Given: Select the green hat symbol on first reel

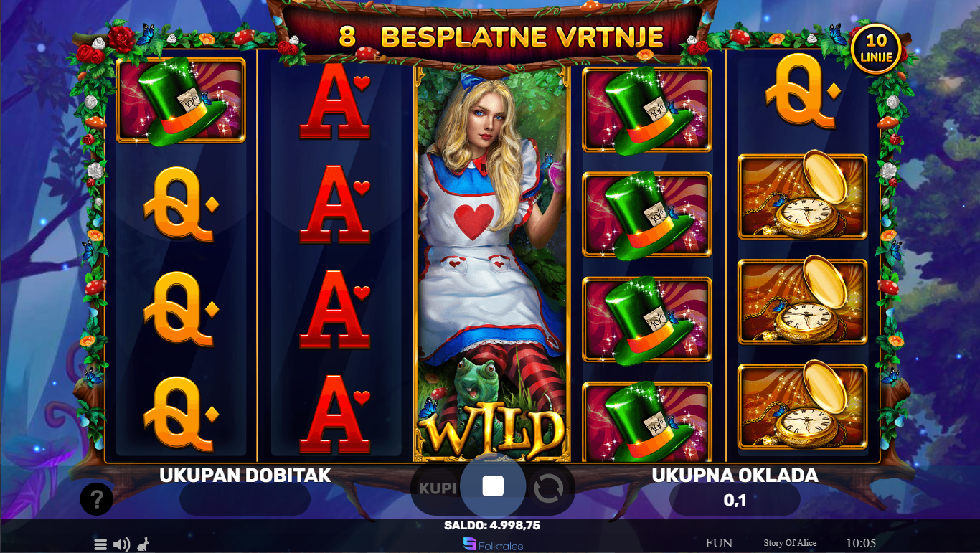Looking at the screenshot, I should click(181, 100).
